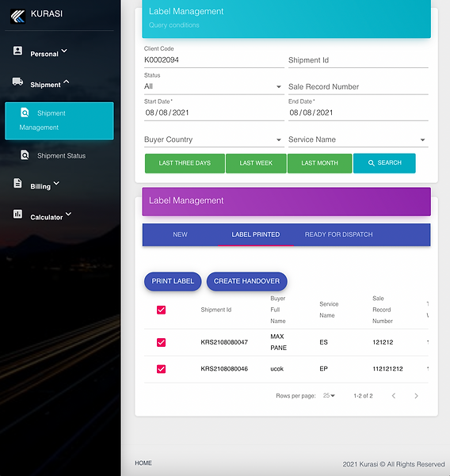Click the SEARCH button
The image size is (450, 476).
click(384, 163)
